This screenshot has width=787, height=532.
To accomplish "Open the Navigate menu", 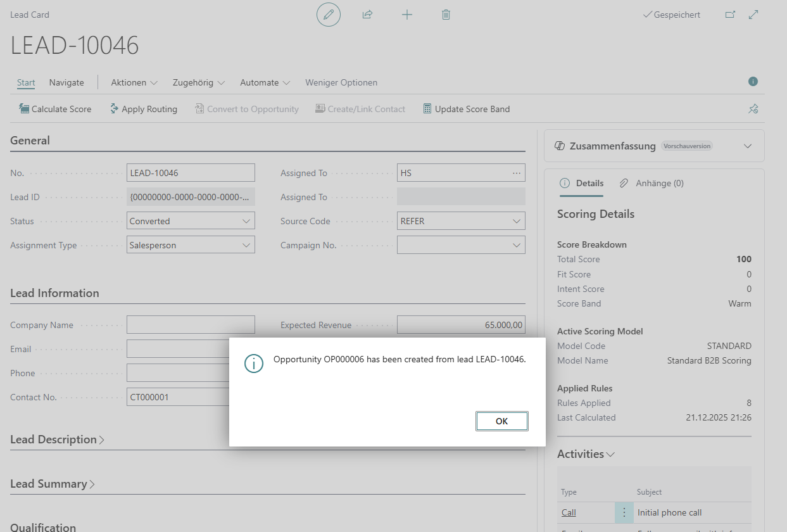I will (x=66, y=82).
